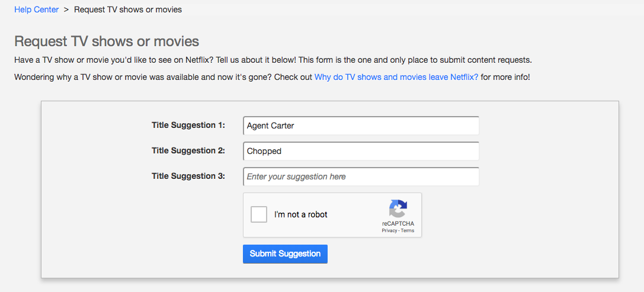This screenshot has width=644, height=292.
Task: Tick the "I'm not a robot" checkbox
Action: [x=259, y=214]
